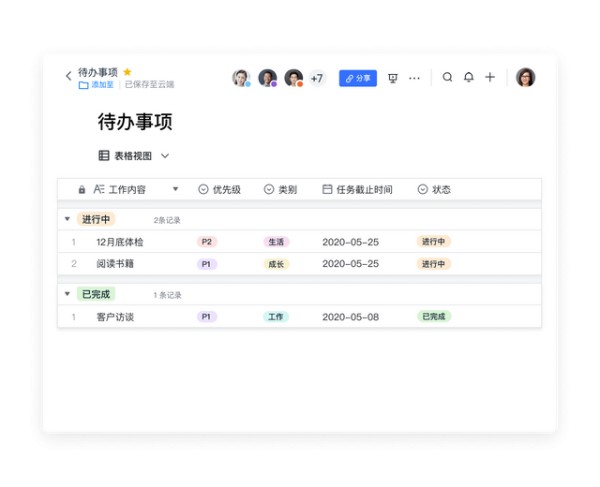Start presentation mode icon

coord(392,78)
